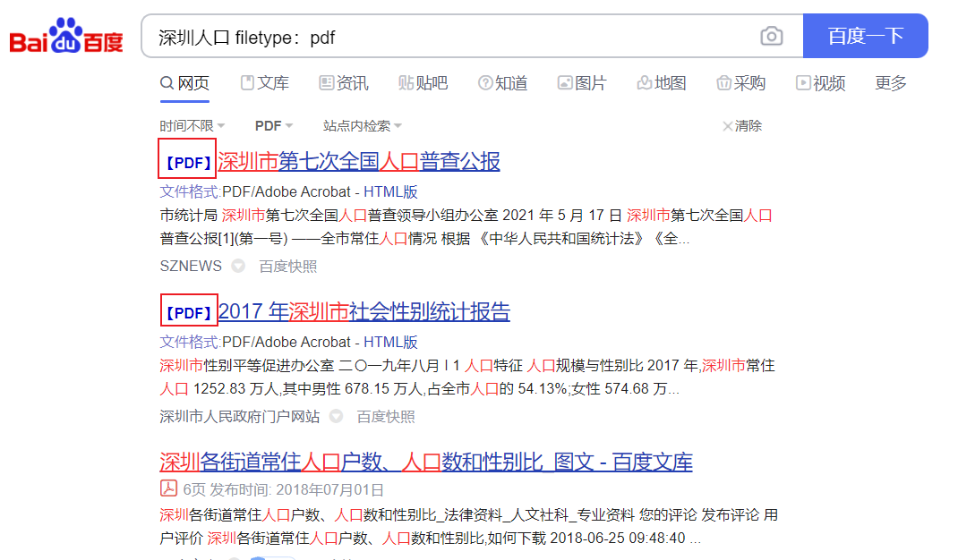Viewport: 958px width, 560px height.
Task: Expand the 站点内检索 site search dropdown
Action: [x=361, y=125]
